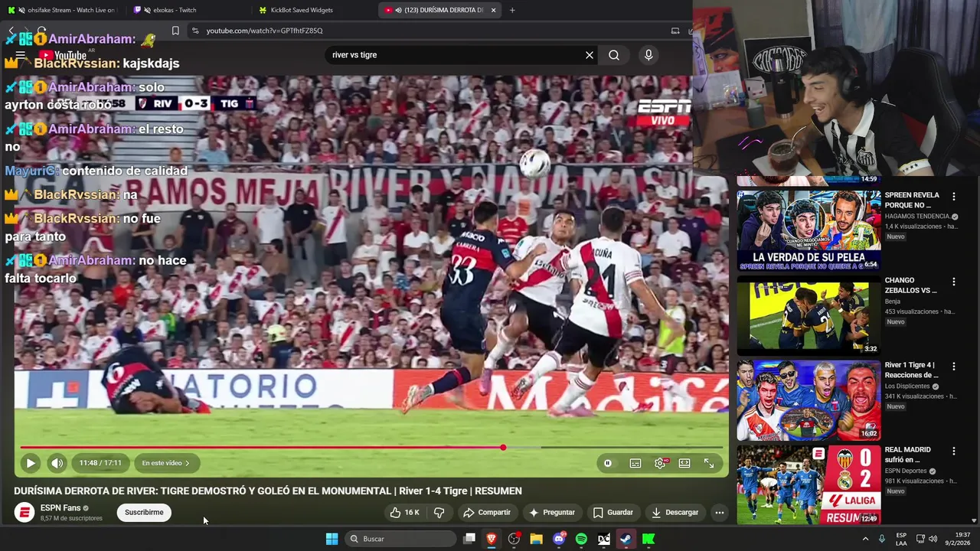980x551 pixels.
Task: Bookmark this page with the bookmark icon
Action: click(175, 31)
